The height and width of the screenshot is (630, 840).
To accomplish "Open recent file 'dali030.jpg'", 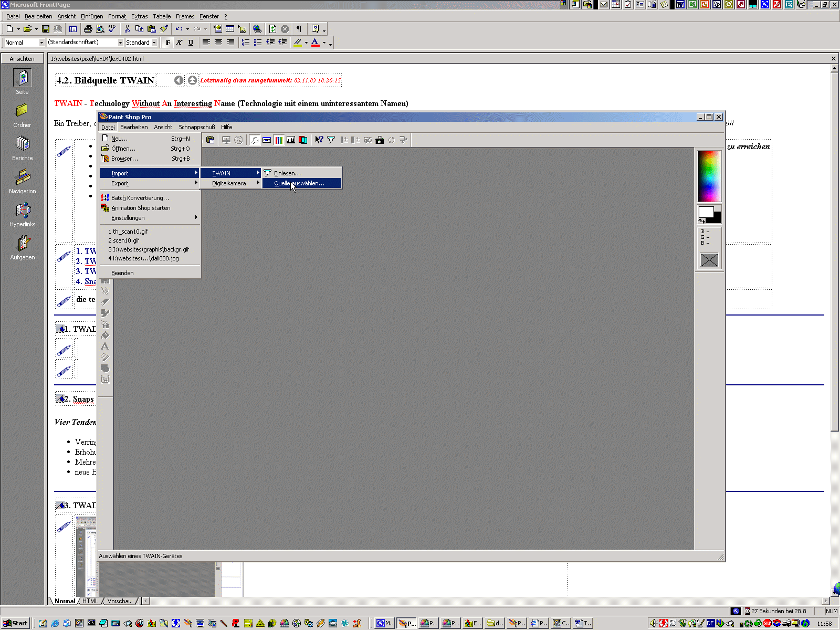I will point(150,258).
